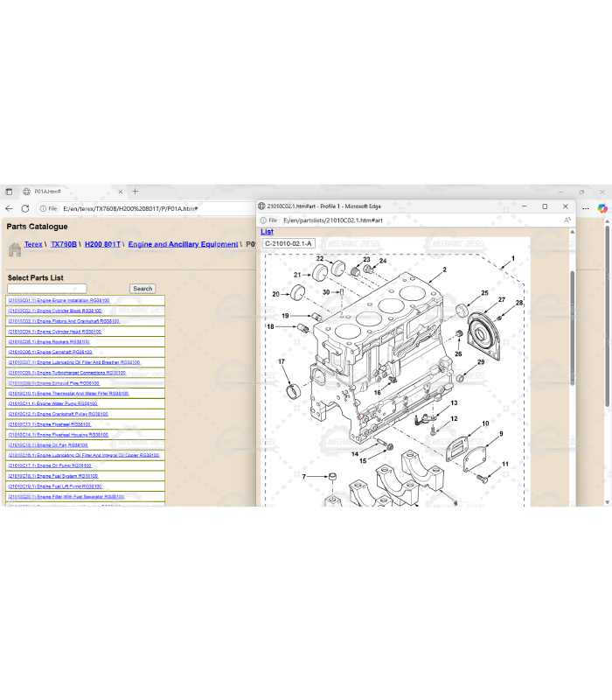Open the Engine and Ancillary Equipment breadcrumb link

pos(183,244)
